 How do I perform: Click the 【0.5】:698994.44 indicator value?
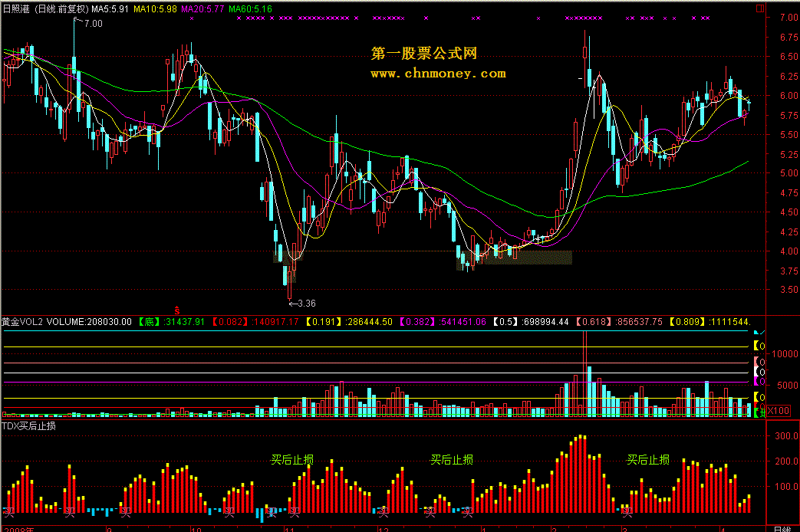tap(531, 322)
